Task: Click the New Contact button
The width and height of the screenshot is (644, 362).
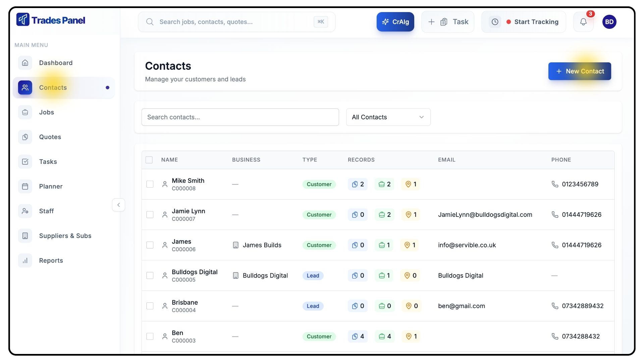Action: click(x=579, y=71)
